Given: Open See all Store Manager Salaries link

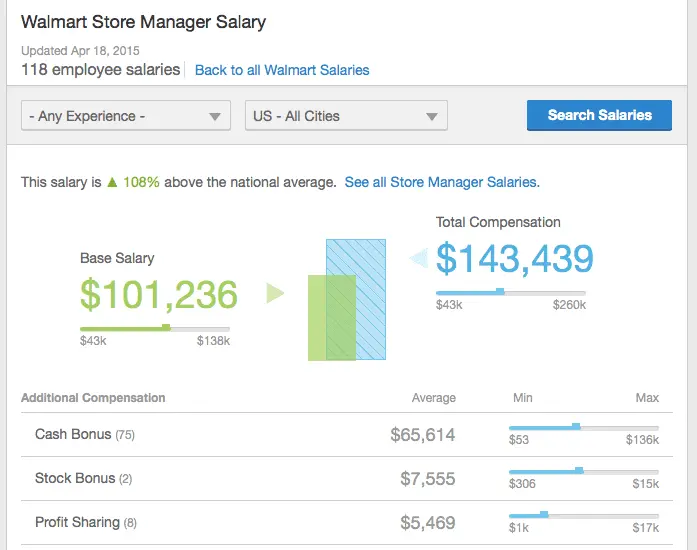Looking at the screenshot, I should pyautogui.click(x=441, y=183).
